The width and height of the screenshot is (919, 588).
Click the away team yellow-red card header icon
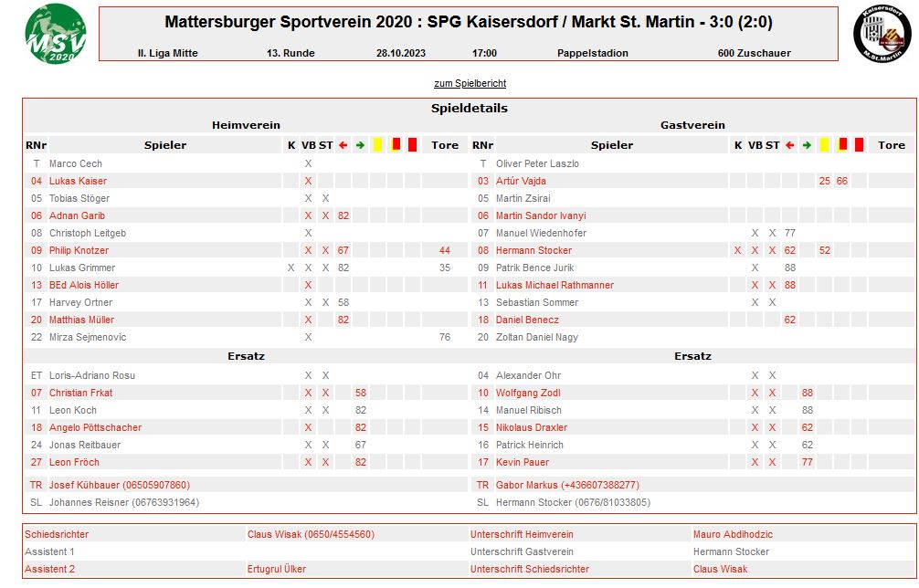841,144
